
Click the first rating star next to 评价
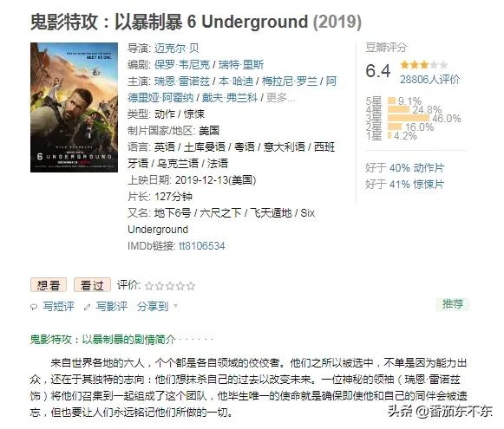click(149, 286)
